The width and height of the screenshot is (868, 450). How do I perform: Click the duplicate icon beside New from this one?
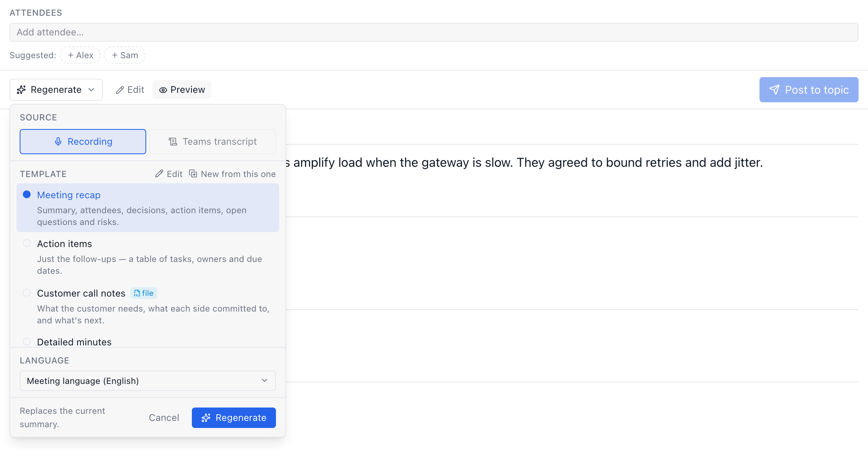pos(193,173)
